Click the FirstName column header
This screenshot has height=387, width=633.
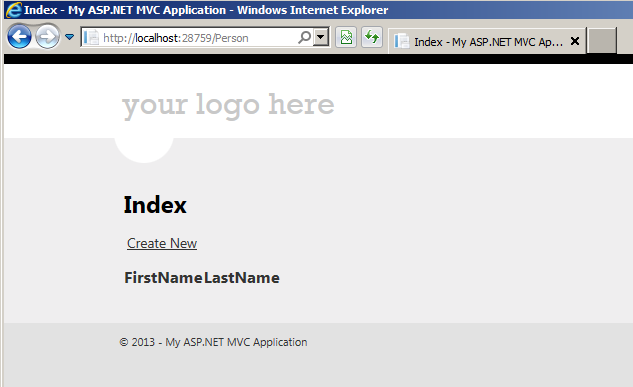tap(163, 278)
